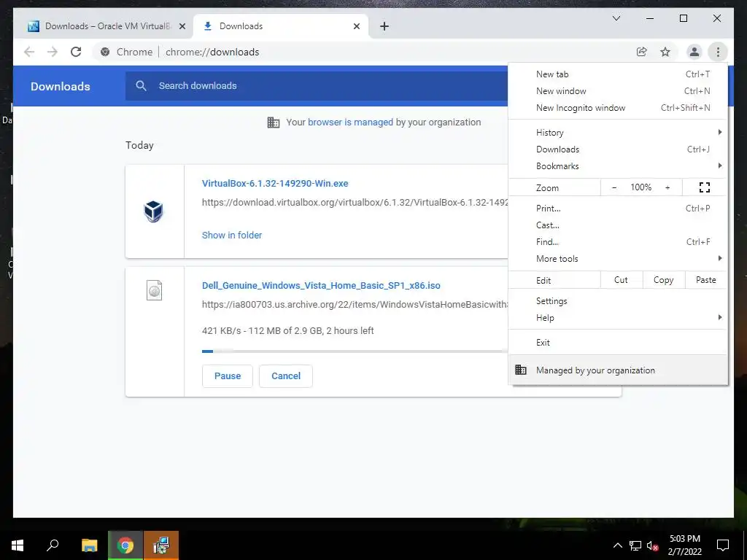
Task: Click the share page icon in address bar
Action: coord(642,52)
